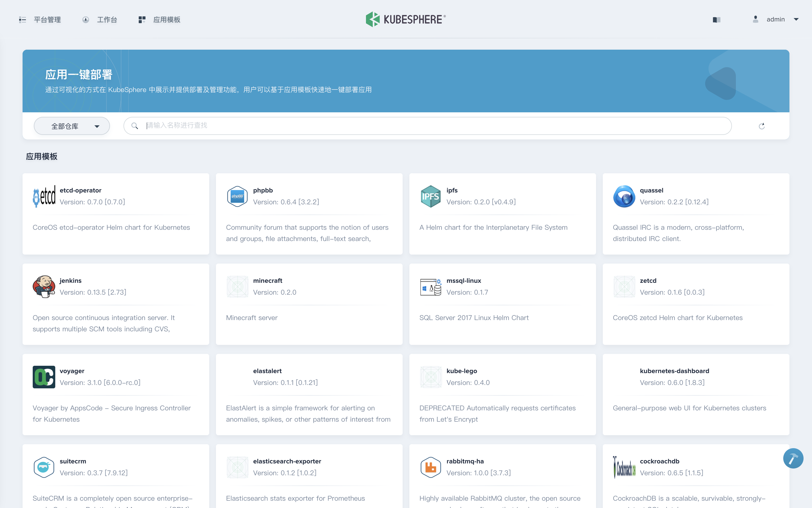Open the floating hammer toolbox button
The width and height of the screenshot is (812, 508).
(x=793, y=458)
